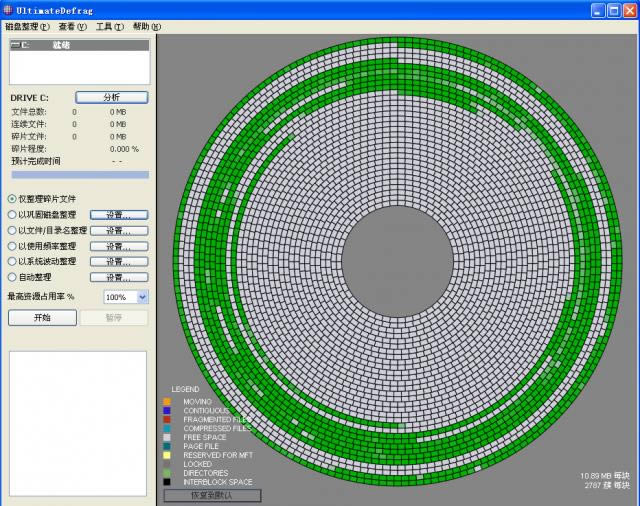
Task: Select the 以巩固磁盘整理 radio option
Action: (x=12, y=215)
